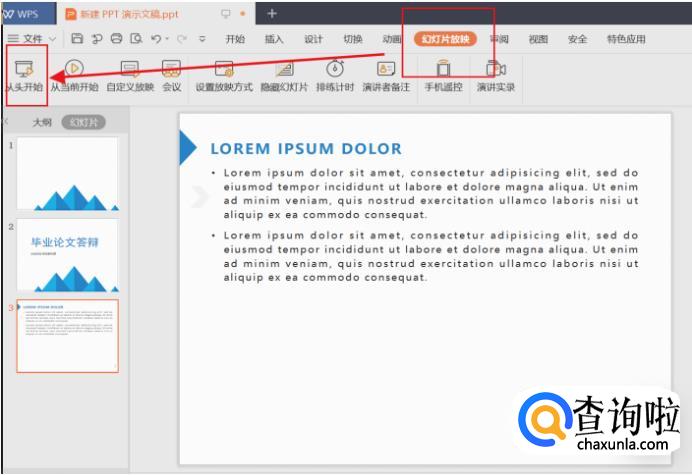Expand the undo history dropdown arrow
Viewport: 692px width, 475px height.
[167, 39]
